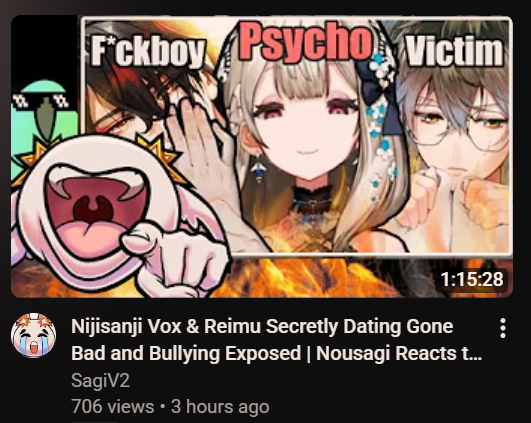Viewport: 531px width, 423px height.
Task: Click the SagiV2 channel avatar icon
Action: coord(34,335)
